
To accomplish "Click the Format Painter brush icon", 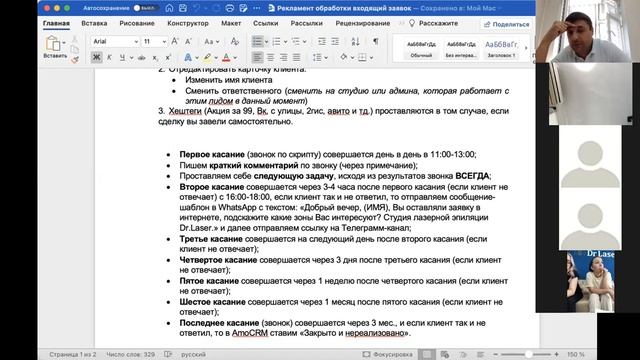I will click(75, 60).
